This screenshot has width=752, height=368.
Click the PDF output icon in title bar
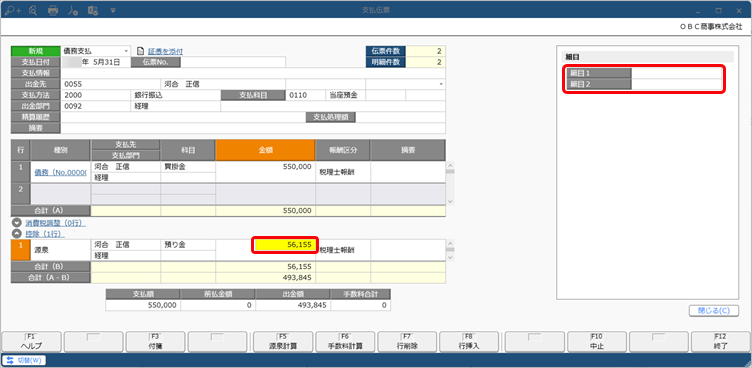pyautogui.click(x=73, y=10)
